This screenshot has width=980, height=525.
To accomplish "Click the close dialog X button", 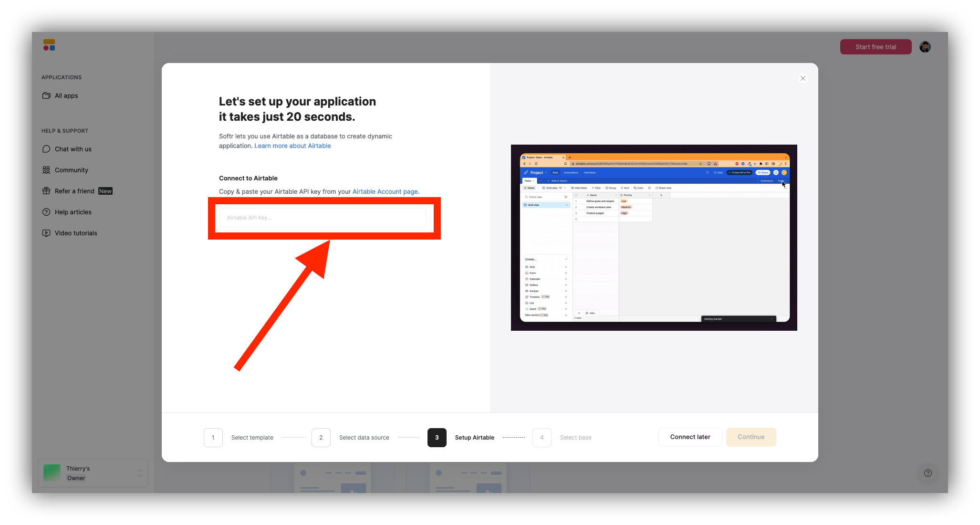I will [803, 78].
